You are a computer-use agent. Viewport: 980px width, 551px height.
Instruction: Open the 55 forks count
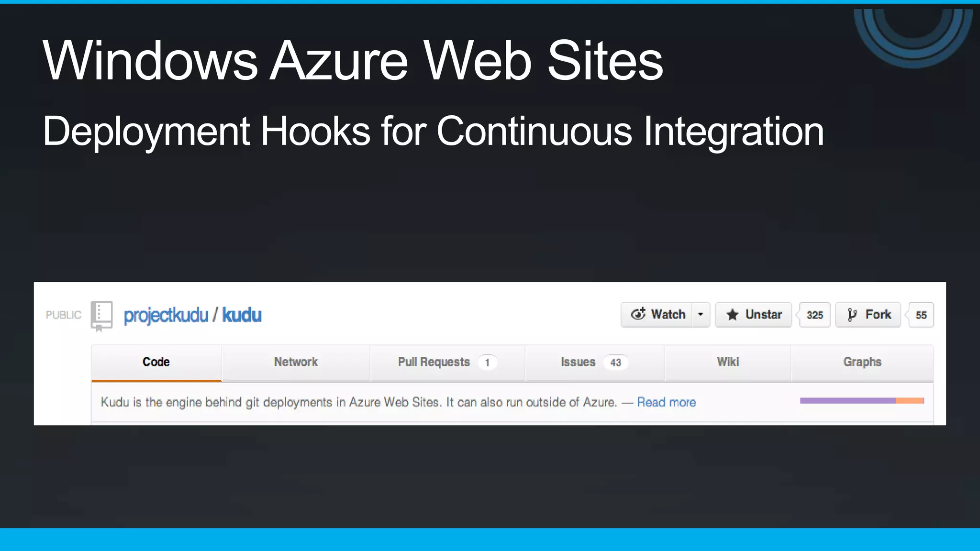click(921, 315)
